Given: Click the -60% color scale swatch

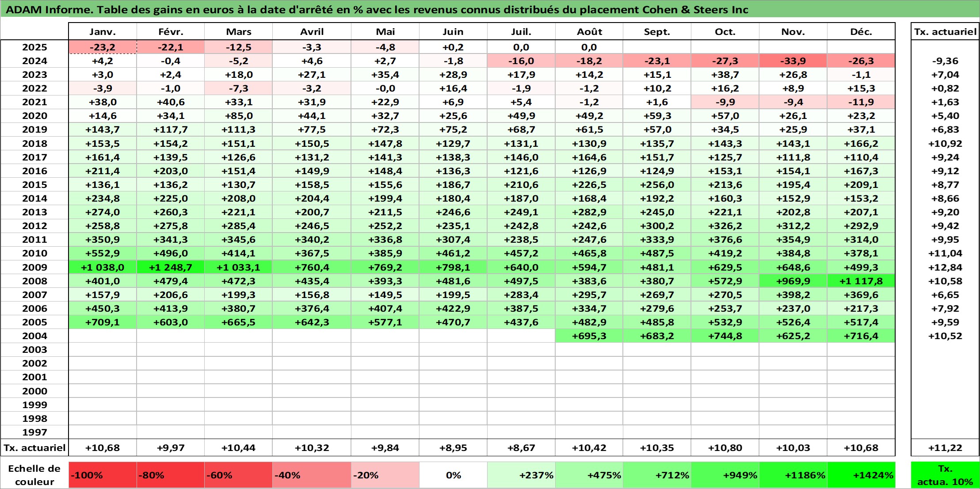Looking at the screenshot, I should tap(239, 475).
